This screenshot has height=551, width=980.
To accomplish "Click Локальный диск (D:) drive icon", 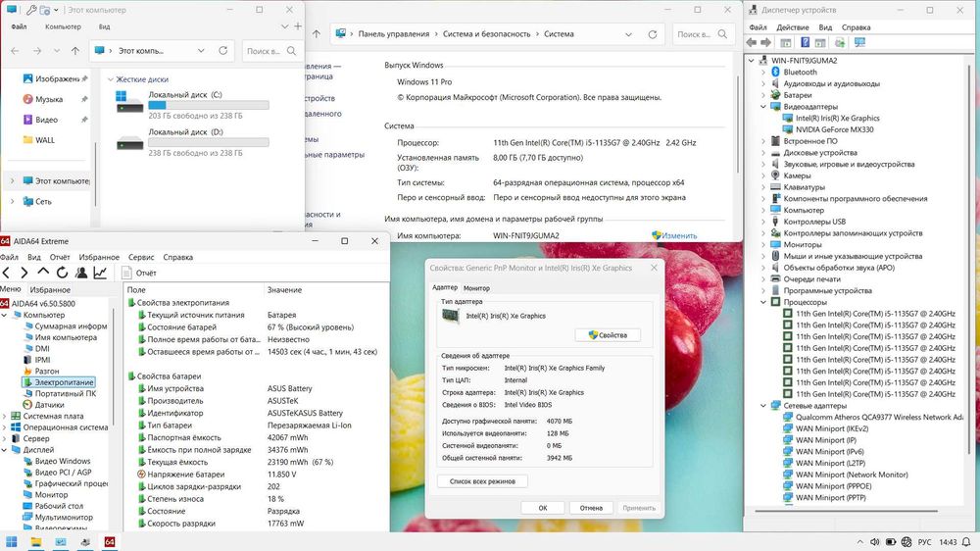I will click(x=129, y=142).
